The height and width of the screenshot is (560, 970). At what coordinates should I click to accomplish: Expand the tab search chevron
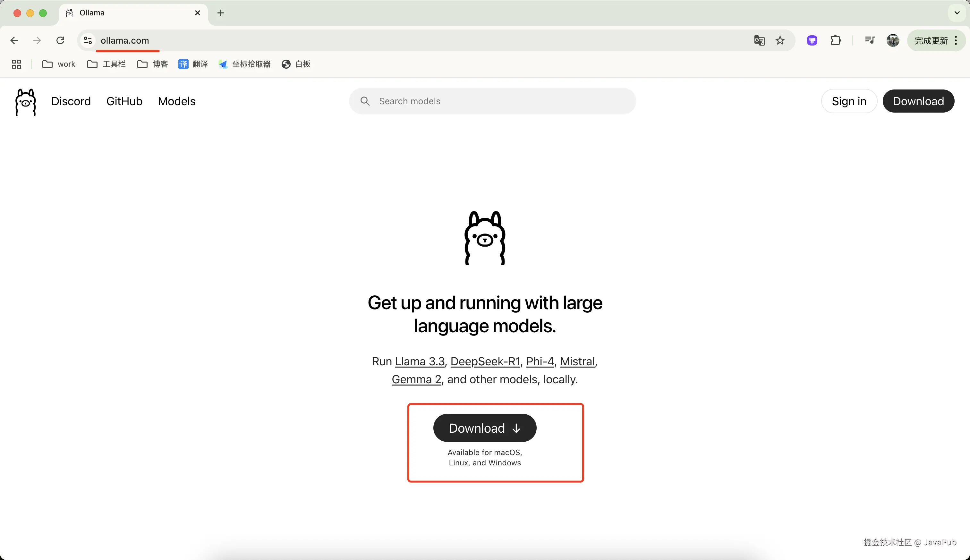click(957, 13)
